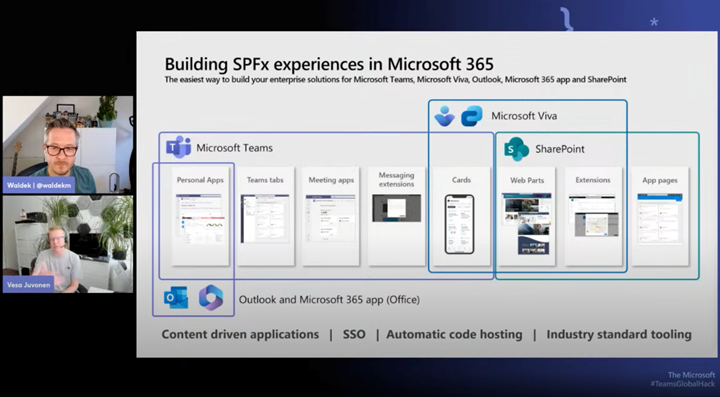Click the SSO text
The image size is (720, 397).
(x=354, y=335)
